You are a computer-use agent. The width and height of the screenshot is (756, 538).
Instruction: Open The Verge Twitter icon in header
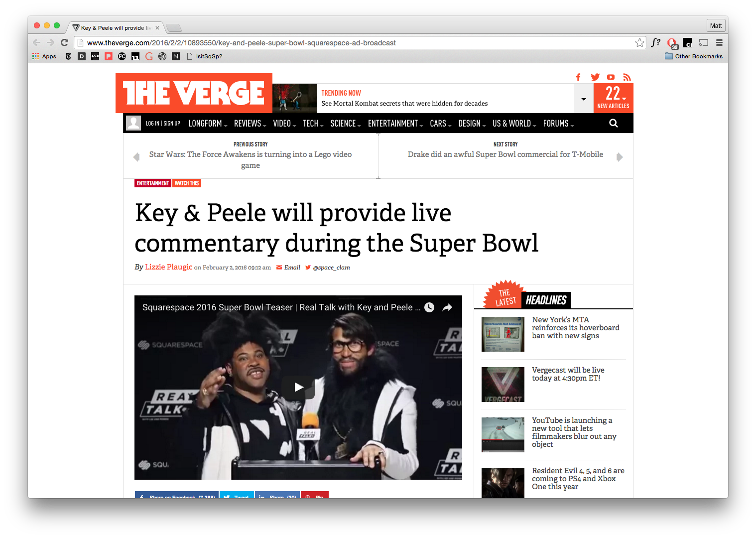coord(595,77)
